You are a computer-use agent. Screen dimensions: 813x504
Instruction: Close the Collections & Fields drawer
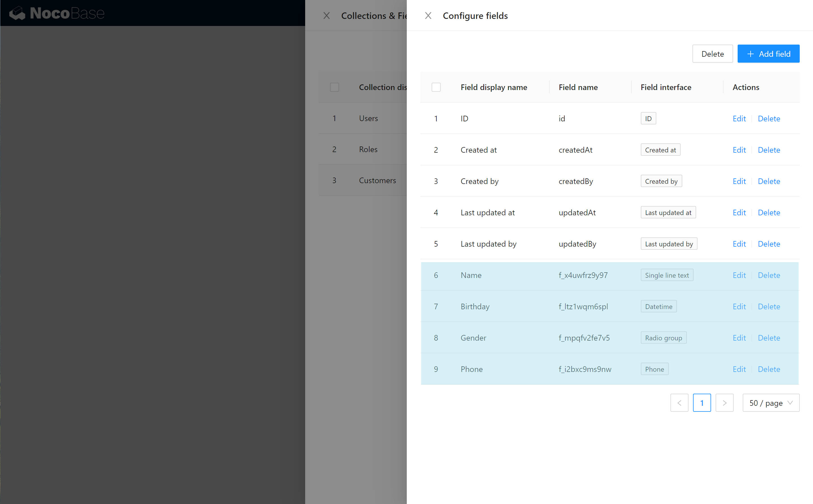tap(326, 16)
